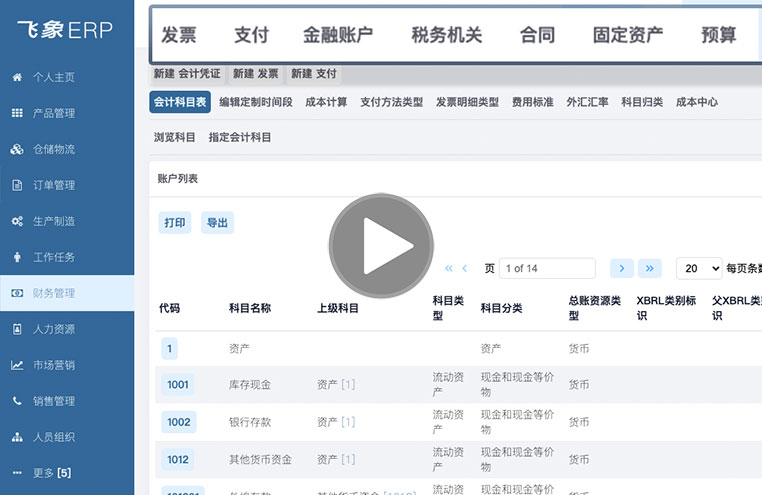The height and width of the screenshot is (495, 762).
Task: Click the 导出 export button
Action: point(216,223)
